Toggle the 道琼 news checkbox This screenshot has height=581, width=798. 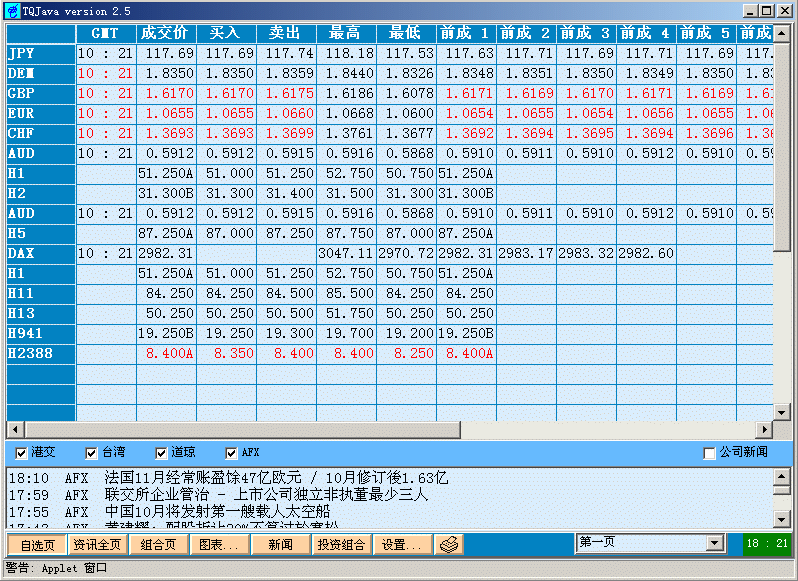[x=161, y=453]
